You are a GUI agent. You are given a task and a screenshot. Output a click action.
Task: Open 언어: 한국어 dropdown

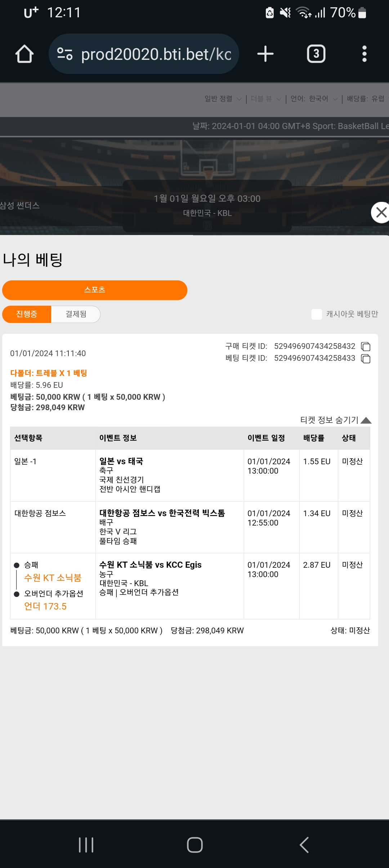(314, 99)
